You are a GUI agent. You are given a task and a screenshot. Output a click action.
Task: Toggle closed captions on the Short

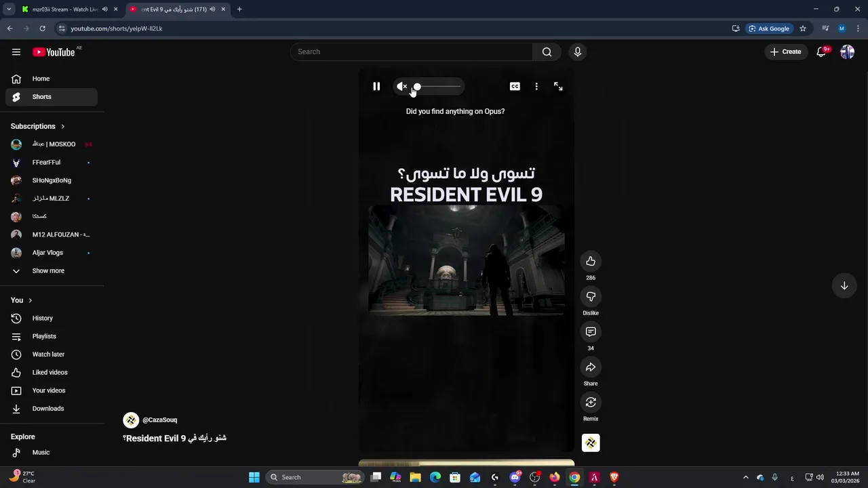pyautogui.click(x=515, y=86)
